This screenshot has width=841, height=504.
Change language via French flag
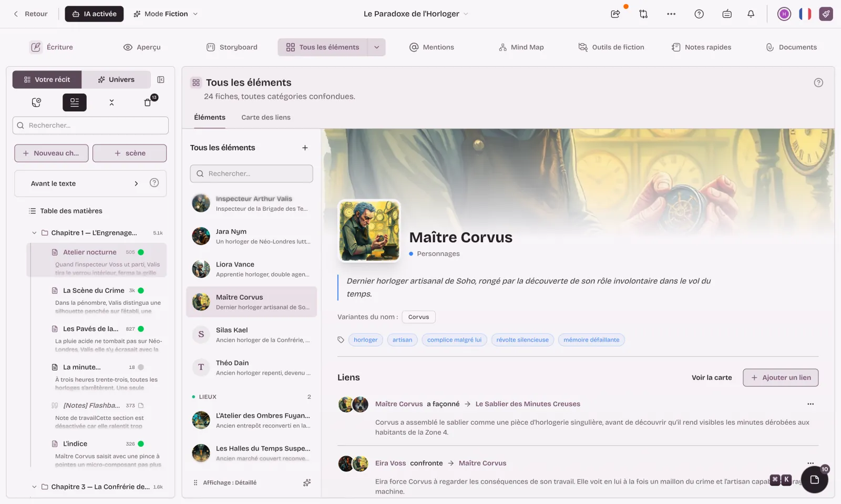[x=805, y=14]
